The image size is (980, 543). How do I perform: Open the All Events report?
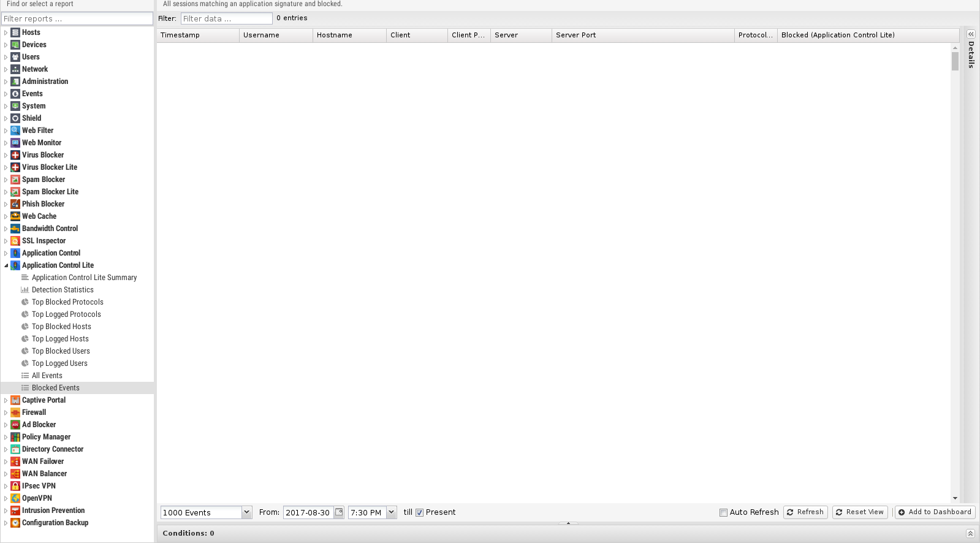coord(47,376)
